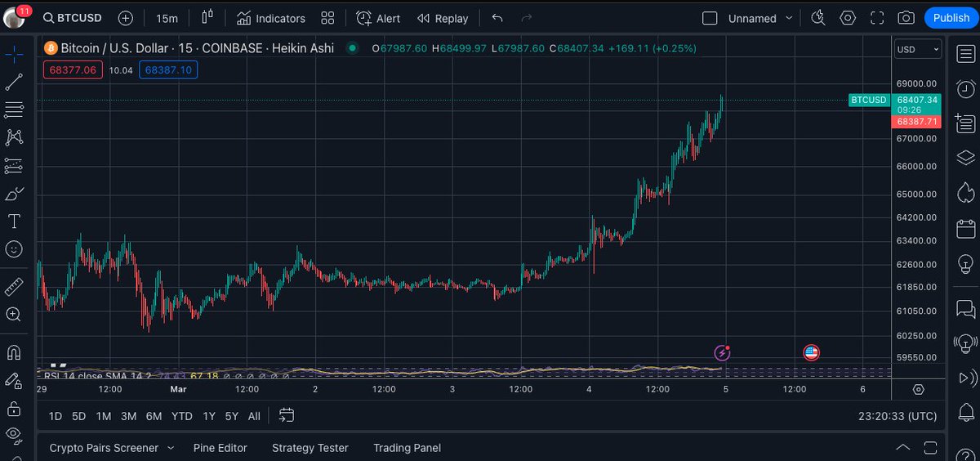Image resolution: width=980 pixels, height=461 pixels.
Task: Open the candle chart style menu
Action: [x=207, y=18]
